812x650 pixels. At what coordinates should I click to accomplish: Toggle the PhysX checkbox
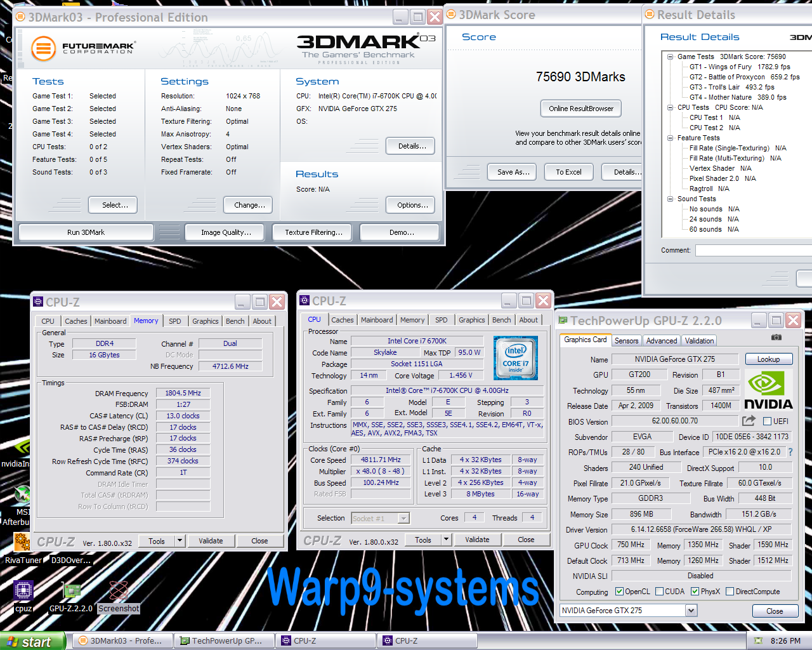(695, 592)
